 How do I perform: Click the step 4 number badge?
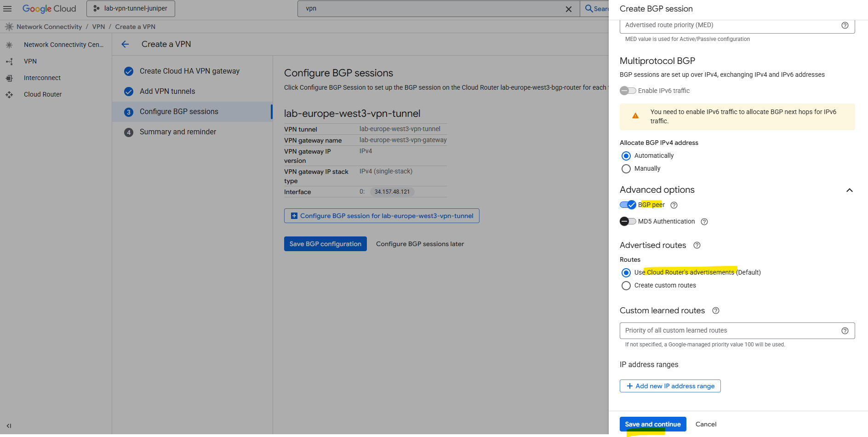click(x=129, y=132)
